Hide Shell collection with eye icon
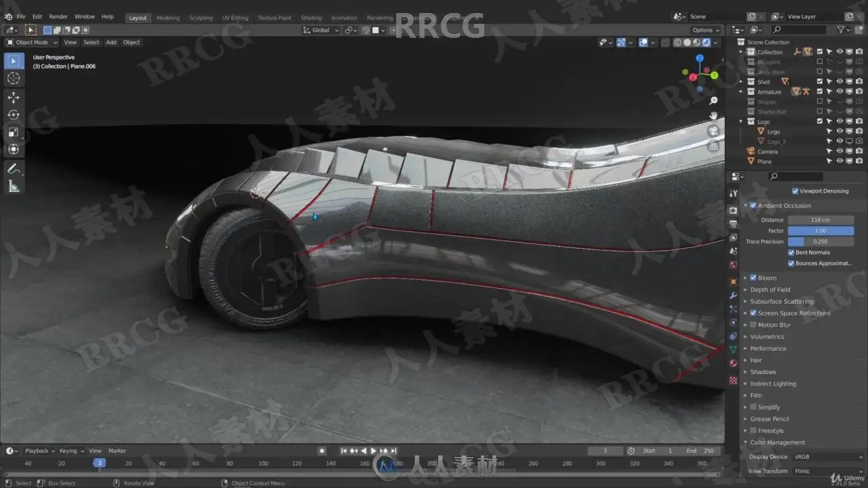This screenshot has width=868, height=488. [x=840, y=81]
